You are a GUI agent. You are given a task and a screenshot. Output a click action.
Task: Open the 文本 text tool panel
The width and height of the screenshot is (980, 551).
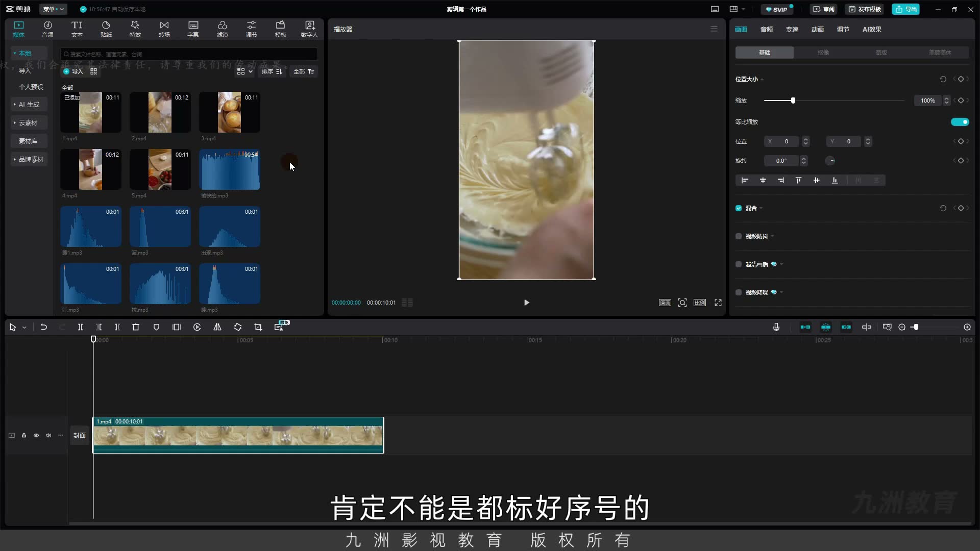point(77,29)
